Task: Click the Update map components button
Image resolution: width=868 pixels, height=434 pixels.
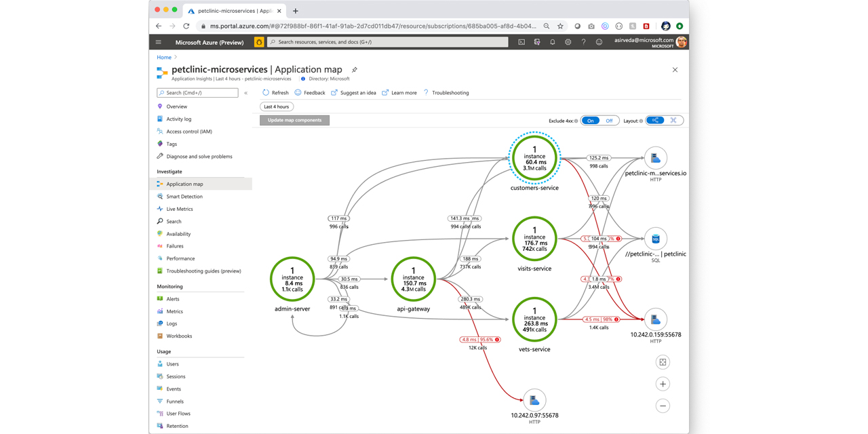Action: tap(294, 120)
